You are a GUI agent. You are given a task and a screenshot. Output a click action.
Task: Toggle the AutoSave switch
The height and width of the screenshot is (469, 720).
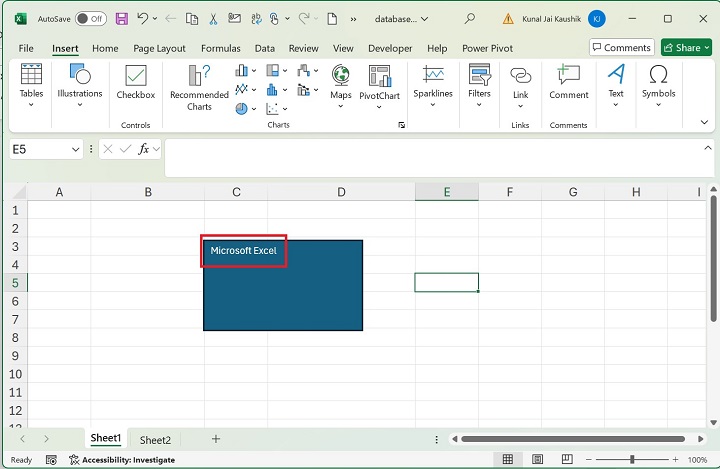(90, 18)
